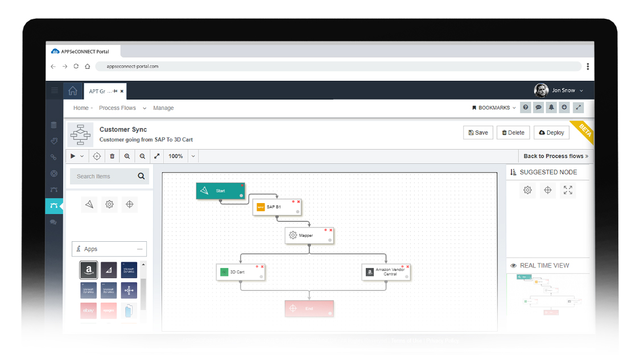Viewport: 644px width, 355px height.
Task: Select the APPSeCONNECT Portal browser tab
Action: (84, 52)
